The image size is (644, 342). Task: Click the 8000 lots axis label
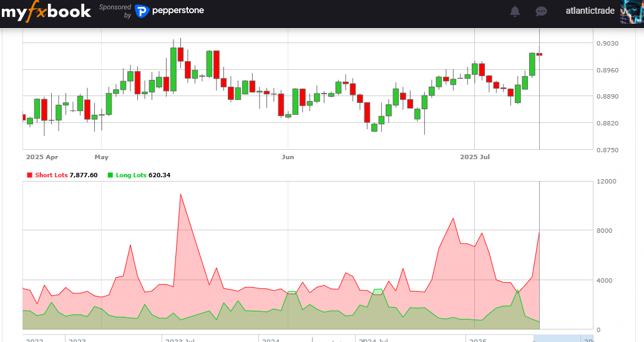click(x=604, y=231)
